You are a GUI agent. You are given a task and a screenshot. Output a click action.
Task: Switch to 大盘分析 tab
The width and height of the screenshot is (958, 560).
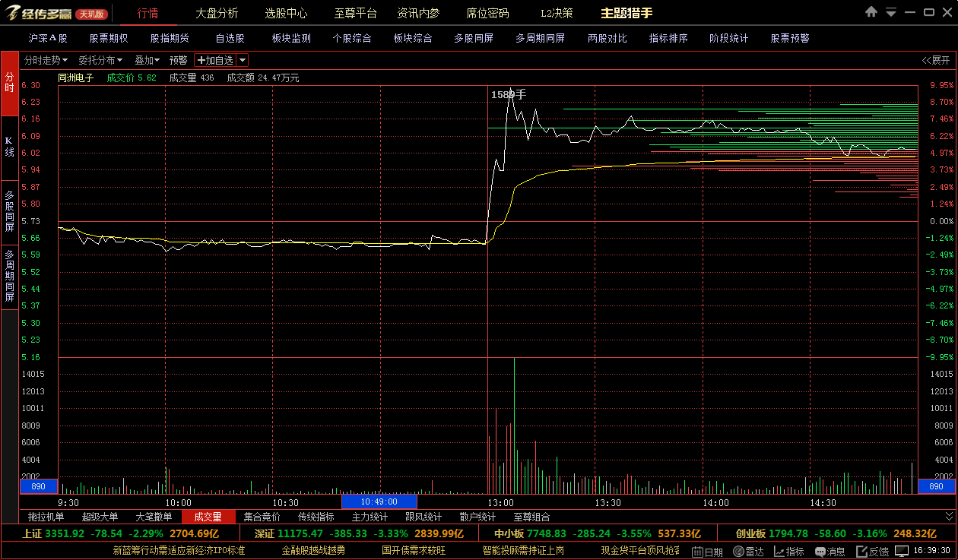217,13
